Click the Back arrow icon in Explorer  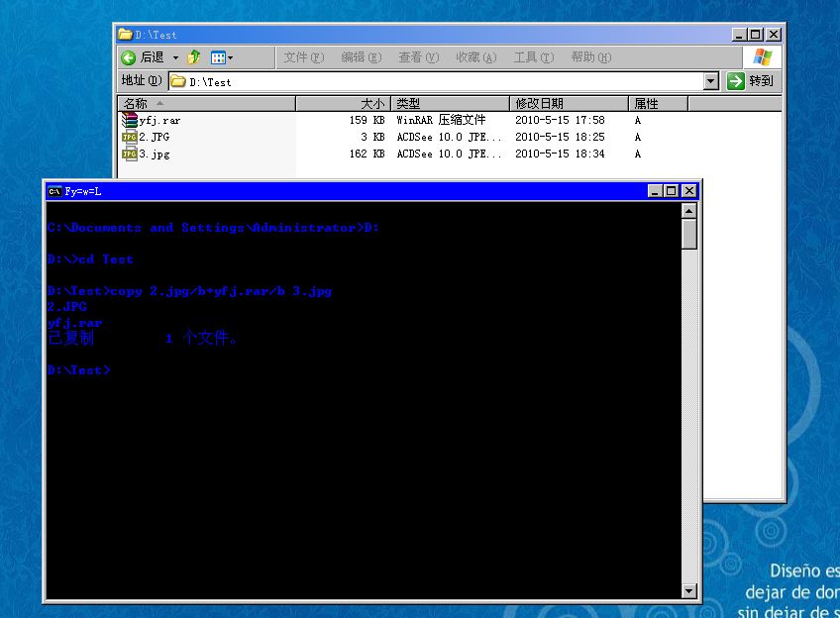coord(128,57)
